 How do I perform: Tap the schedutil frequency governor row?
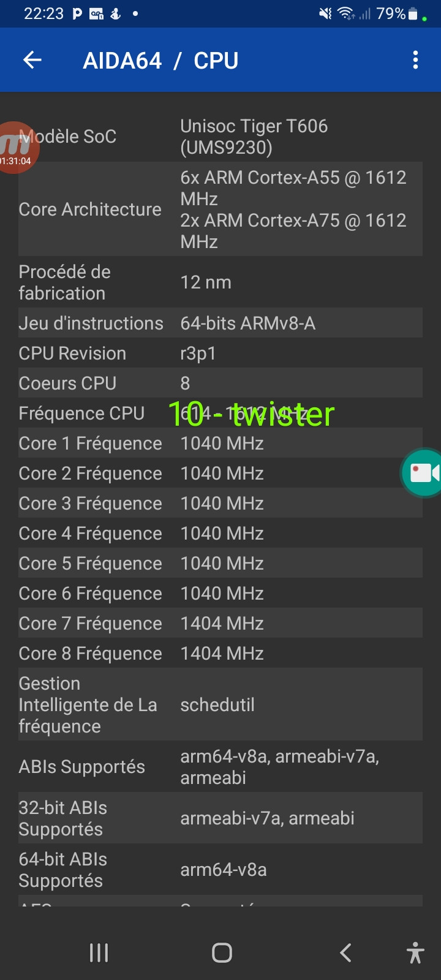coord(221,704)
